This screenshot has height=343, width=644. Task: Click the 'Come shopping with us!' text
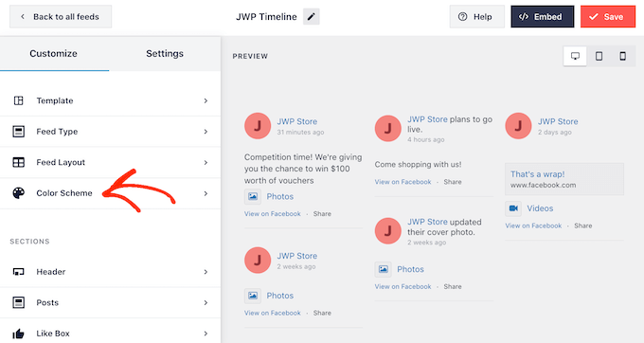click(x=418, y=164)
